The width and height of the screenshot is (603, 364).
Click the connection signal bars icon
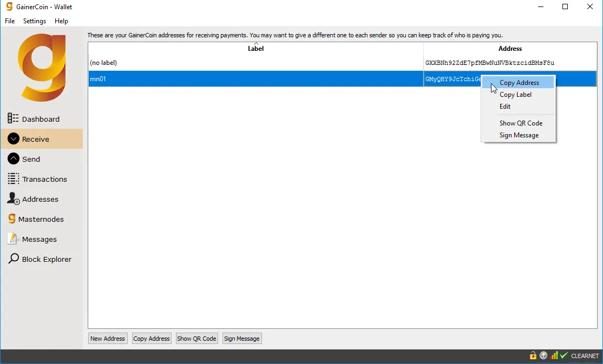pyautogui.click(x=554, y=355)
